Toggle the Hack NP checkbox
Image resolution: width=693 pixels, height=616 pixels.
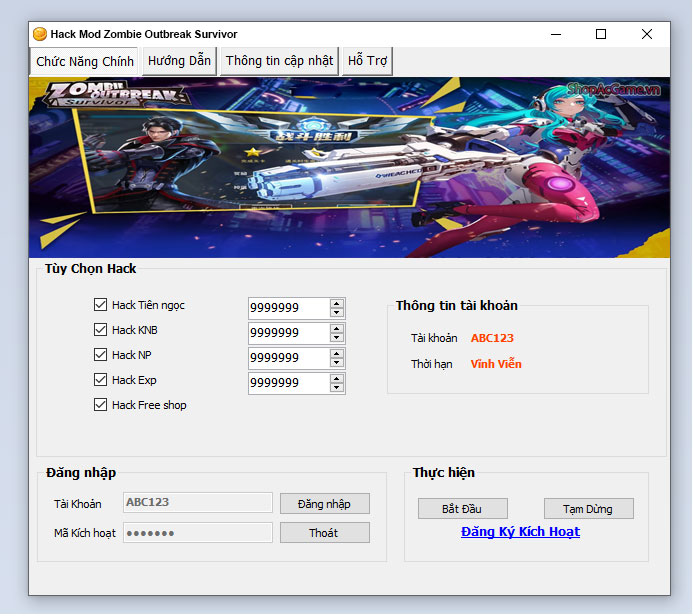[100, 354]
